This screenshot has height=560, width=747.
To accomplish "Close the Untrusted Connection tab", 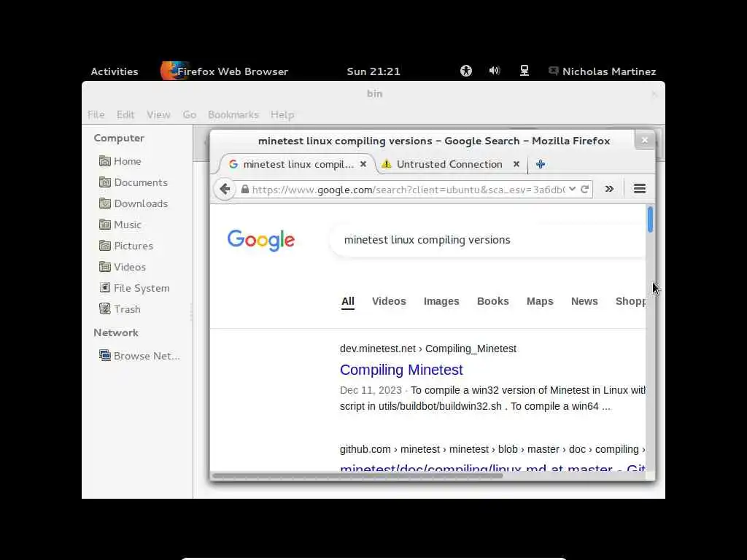I will 516,164.
